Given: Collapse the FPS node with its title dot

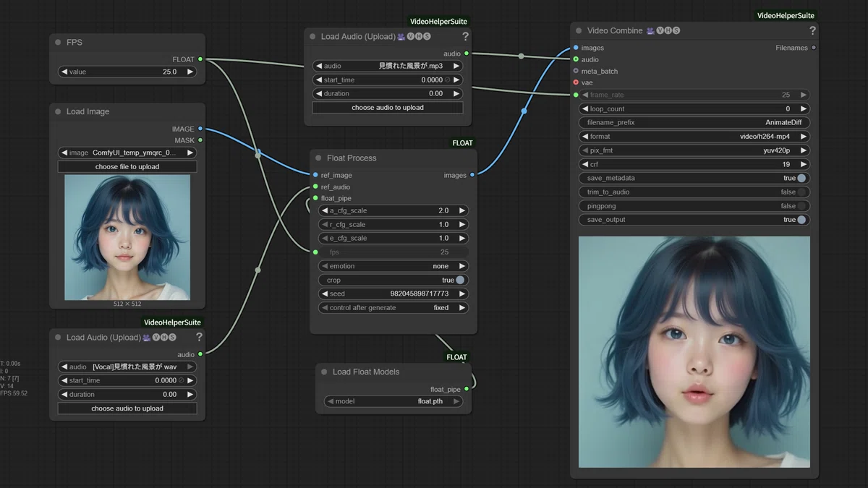Looking at the screenshot, I should [58, 43].
